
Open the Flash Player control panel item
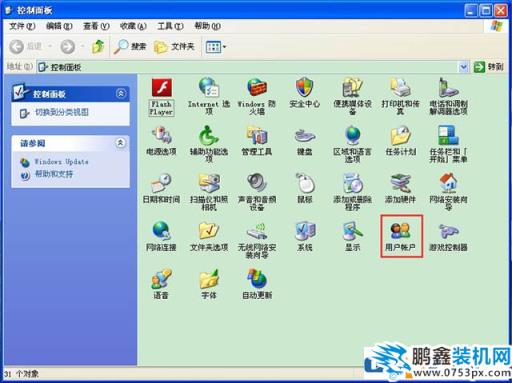coord(162,97)
